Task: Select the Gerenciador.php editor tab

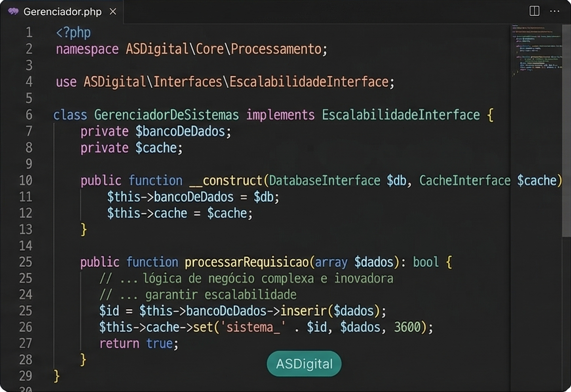Action: pos(62,12)
